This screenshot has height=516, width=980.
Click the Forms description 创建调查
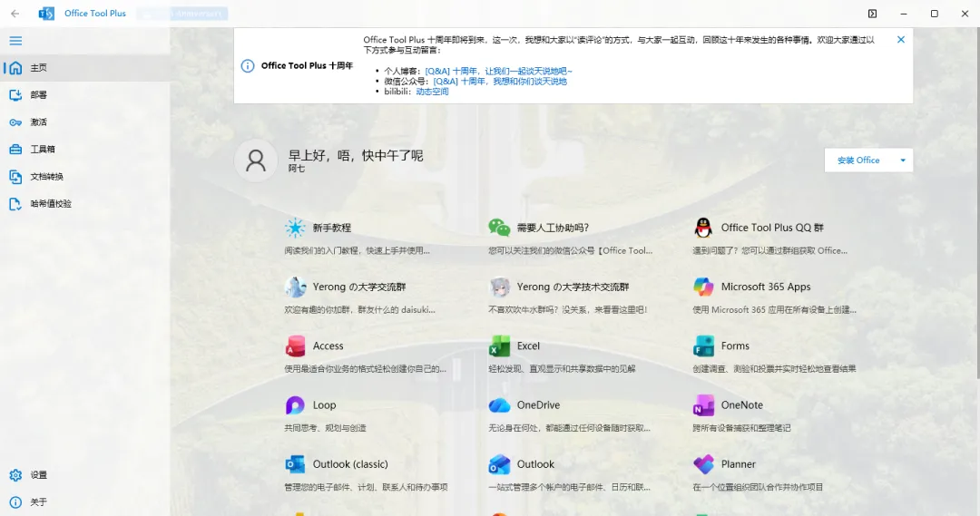point(774,368)
